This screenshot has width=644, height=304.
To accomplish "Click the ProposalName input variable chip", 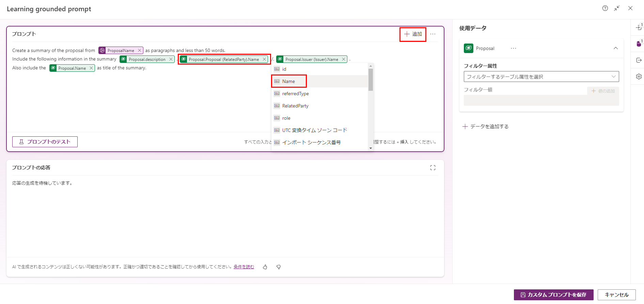I will click(121, 50).
